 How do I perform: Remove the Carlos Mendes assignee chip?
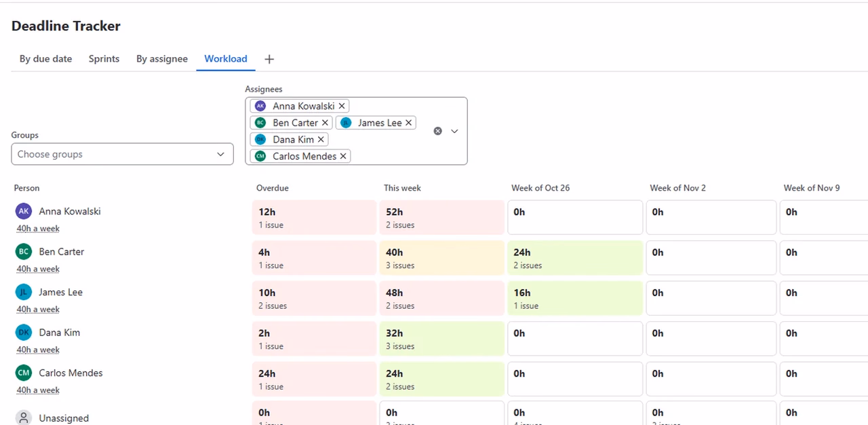[343, 156]
